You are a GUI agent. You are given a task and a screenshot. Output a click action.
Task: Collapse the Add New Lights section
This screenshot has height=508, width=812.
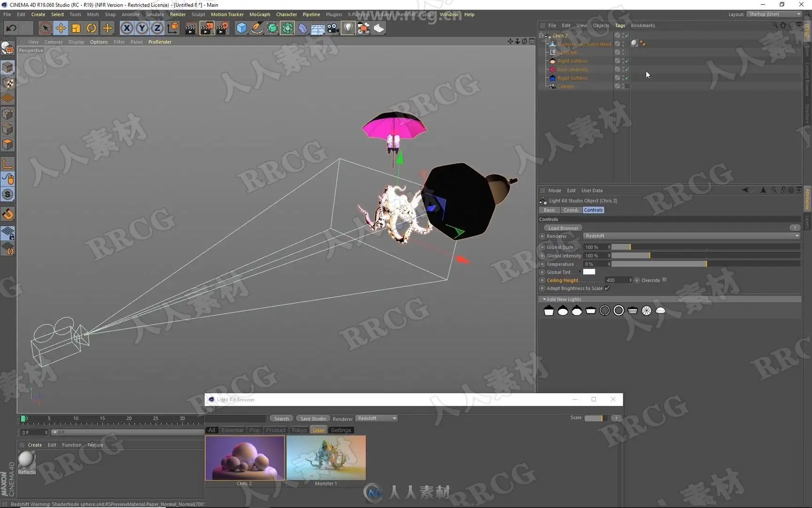point(544,299)
